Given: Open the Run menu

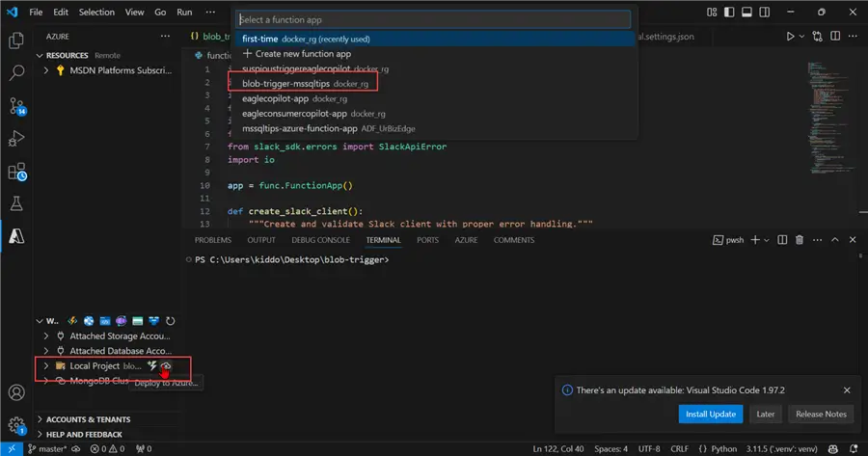Looking at the screenshot, I should pyautogui.click(x=184, y=13).
